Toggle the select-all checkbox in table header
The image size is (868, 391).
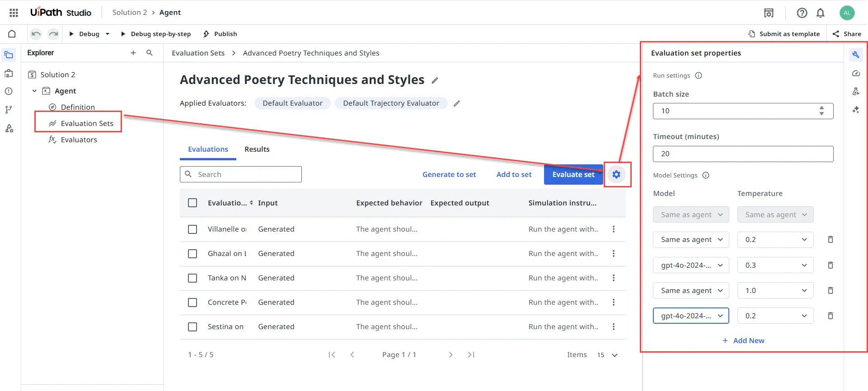192,203
